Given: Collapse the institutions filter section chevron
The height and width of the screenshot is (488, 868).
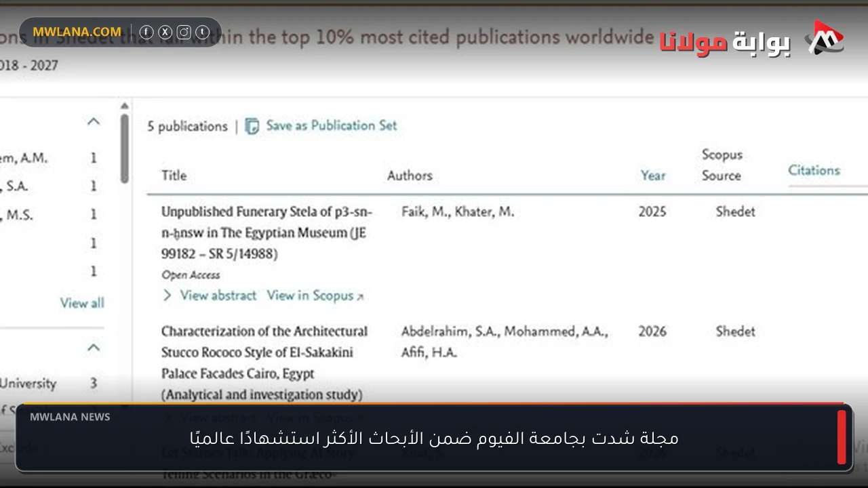Looking at the screenshot, I should (94, 348).
